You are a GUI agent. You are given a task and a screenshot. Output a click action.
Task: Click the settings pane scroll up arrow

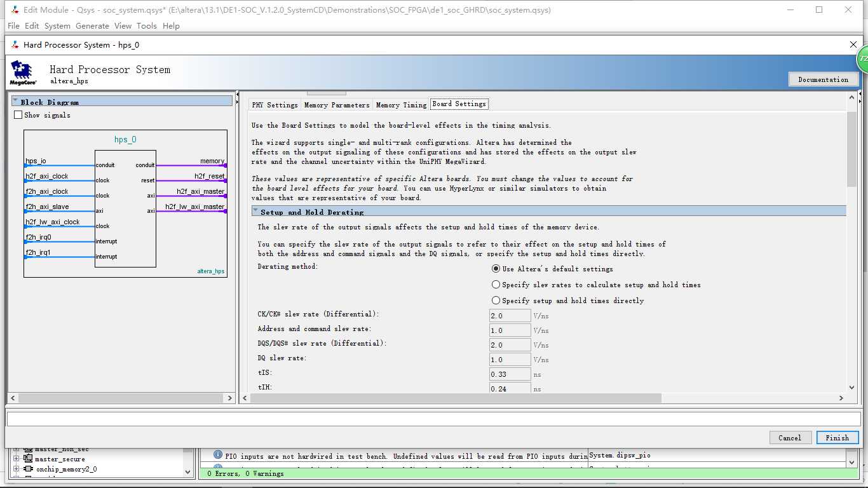pos(852,97)
